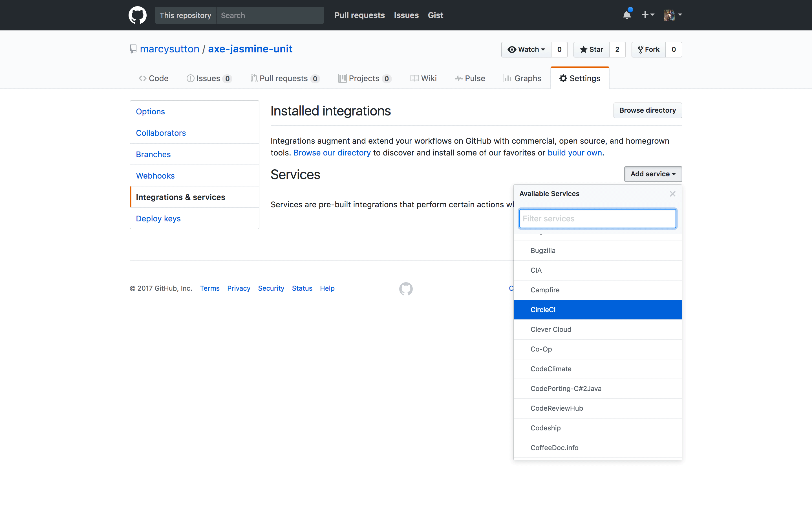The height and width of the screenshot is (507, 812).
Task: Click the octocat mark in the footer
Action: coord(405,288)
